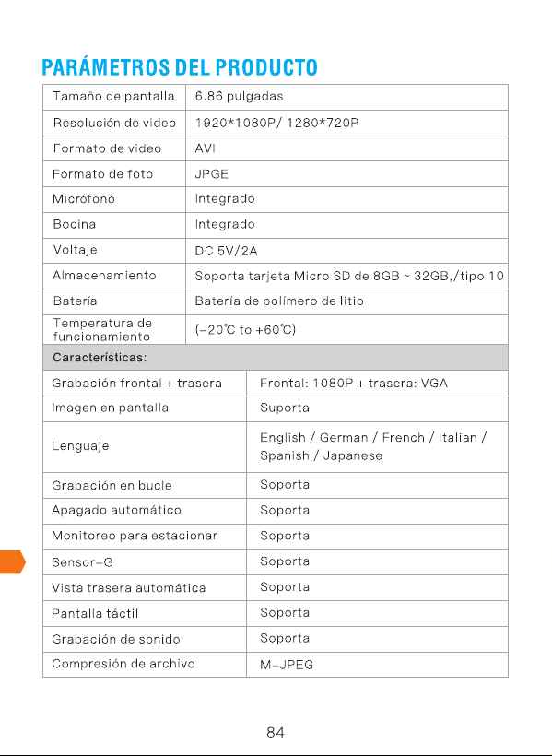Select the Lenguaje languages list
This screenshot has height=756, width=552.
pos(373,446)
